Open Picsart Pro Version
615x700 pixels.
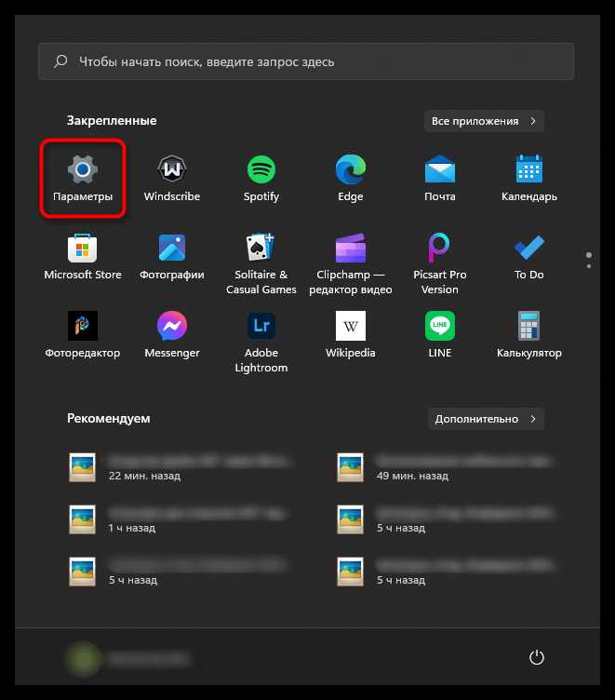439,263
